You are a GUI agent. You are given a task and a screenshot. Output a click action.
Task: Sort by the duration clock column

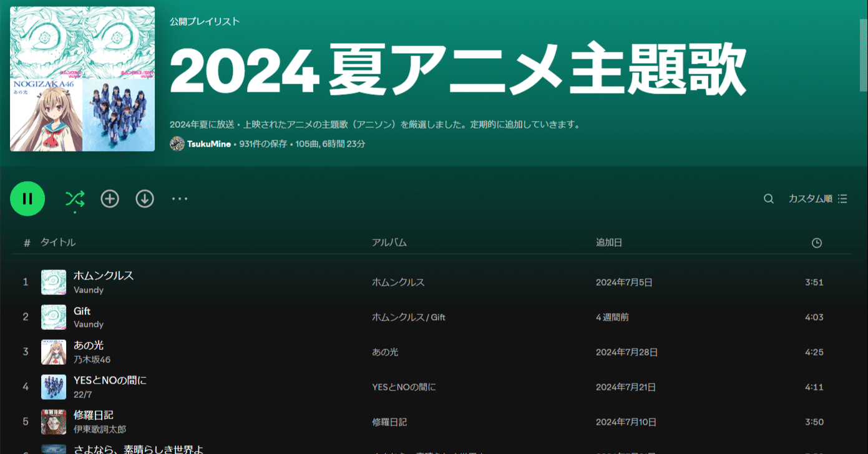(817, 243)
